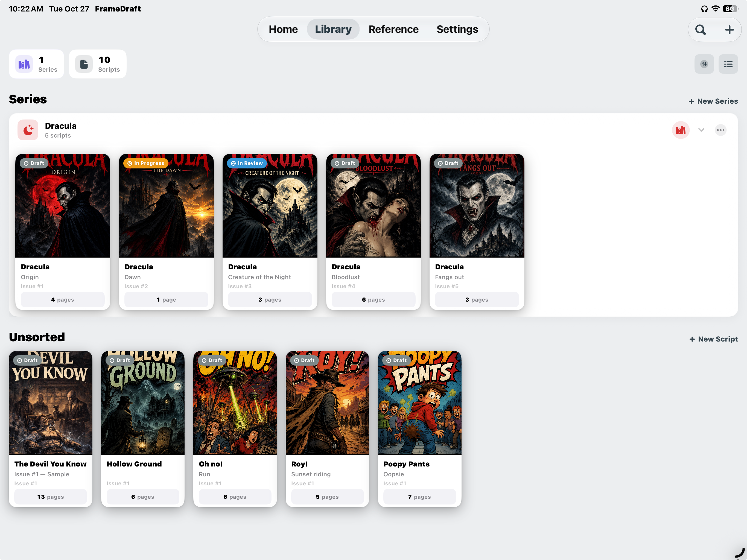747x560 pixels.
Task: Click Draft badge on Dracula Origin
Action: coord(34,163)
